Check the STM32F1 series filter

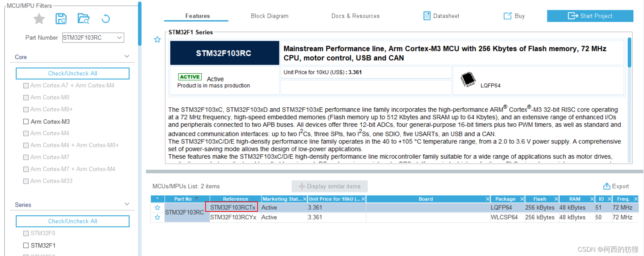26,245
